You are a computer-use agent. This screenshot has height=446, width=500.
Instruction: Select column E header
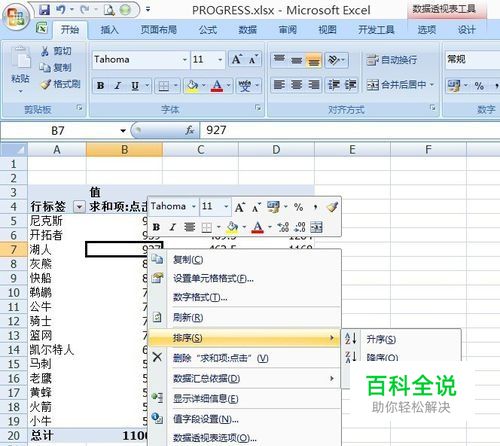[x=352, y=150]
